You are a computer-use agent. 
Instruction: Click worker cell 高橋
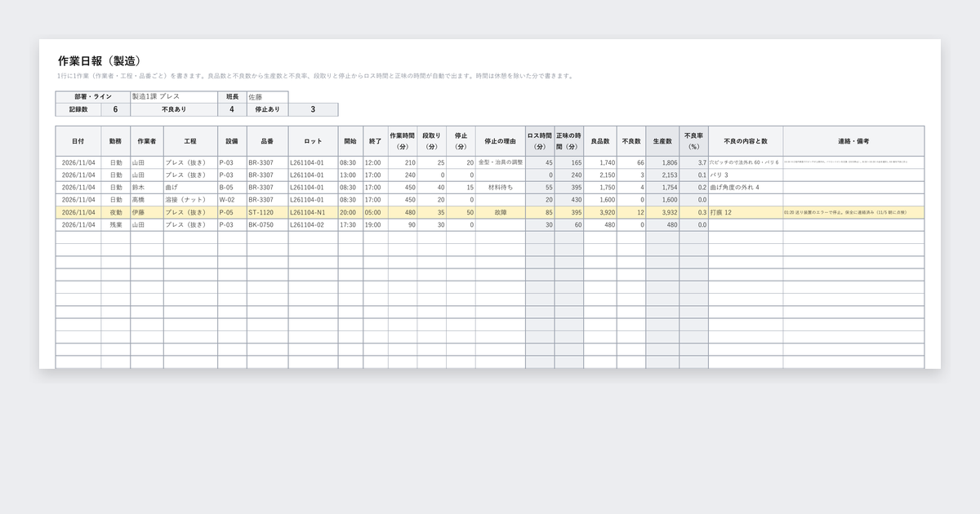pos(147,199)
